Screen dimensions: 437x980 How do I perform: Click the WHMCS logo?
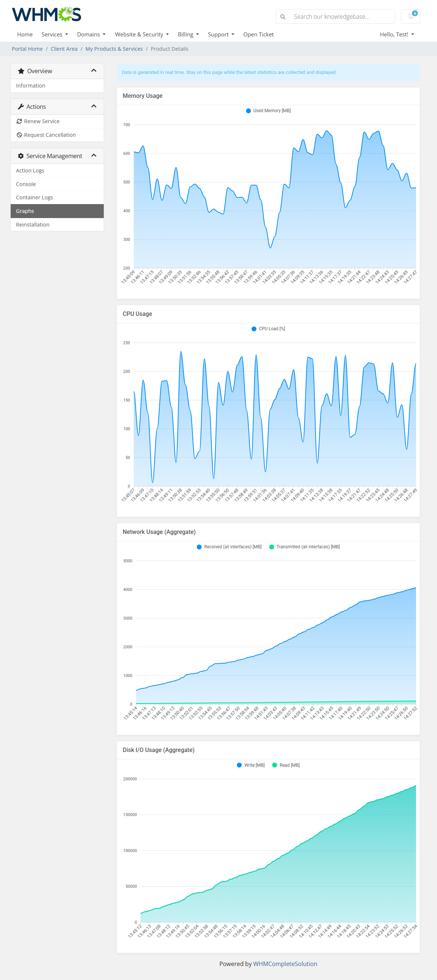coord(46,14)
